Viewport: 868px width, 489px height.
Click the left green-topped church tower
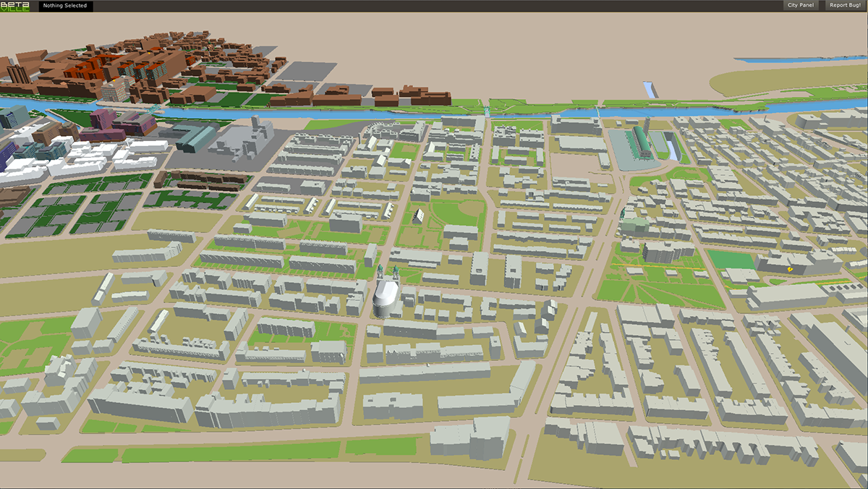click(380, 273)
